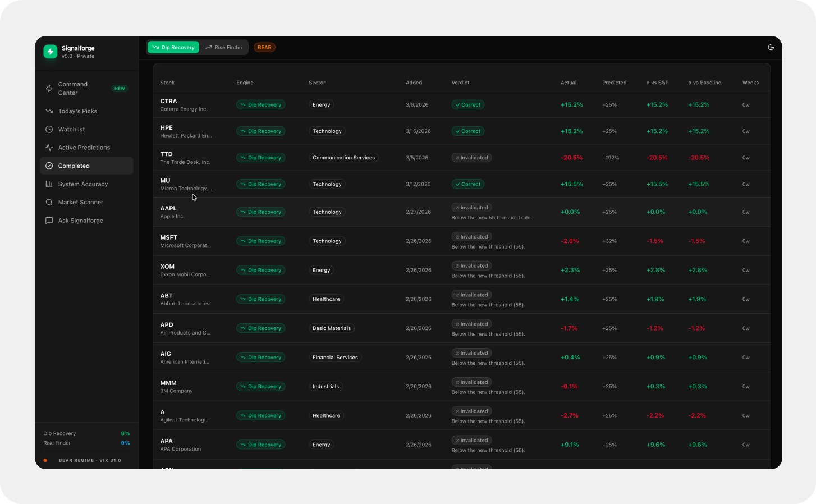Click the CTRA stock ticker
This screenshot has height=504, width=816.
[168, 101]
